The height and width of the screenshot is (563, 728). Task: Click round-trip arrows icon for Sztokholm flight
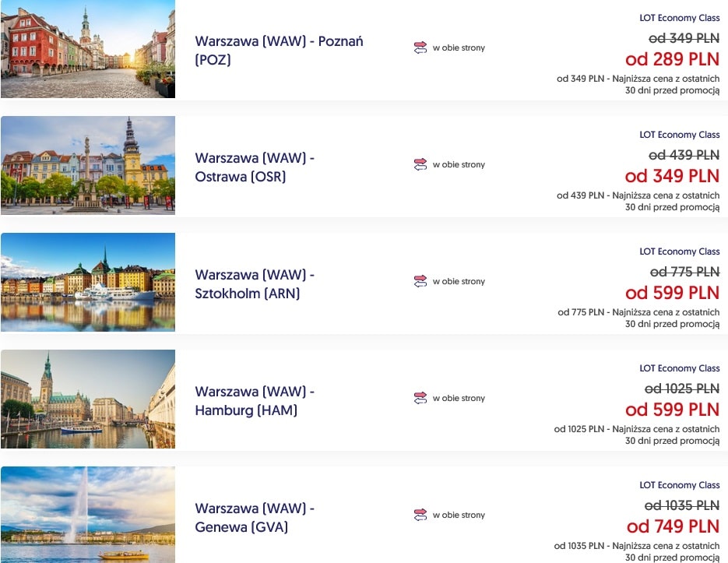[x=420, y=282]
